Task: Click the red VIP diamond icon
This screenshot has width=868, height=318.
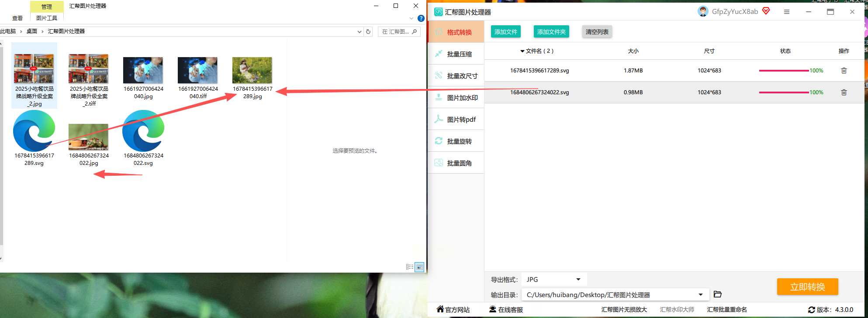Action: click(766, 11)
